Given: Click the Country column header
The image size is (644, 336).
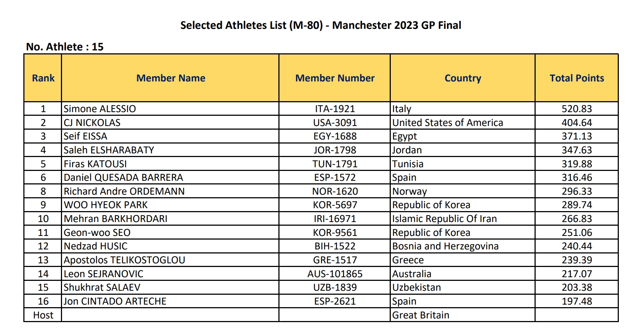Looking at the screenshot, I should click(x=463, y=78).
